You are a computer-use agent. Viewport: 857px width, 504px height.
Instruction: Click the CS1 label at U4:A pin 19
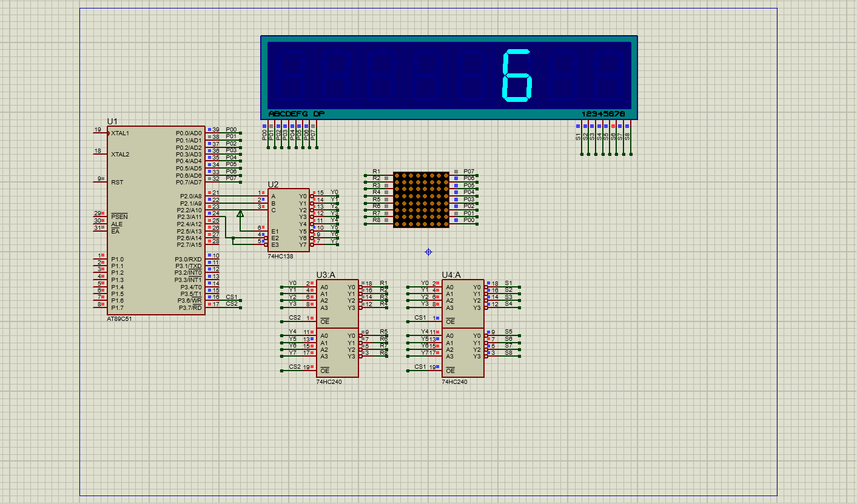pos(420,366)
